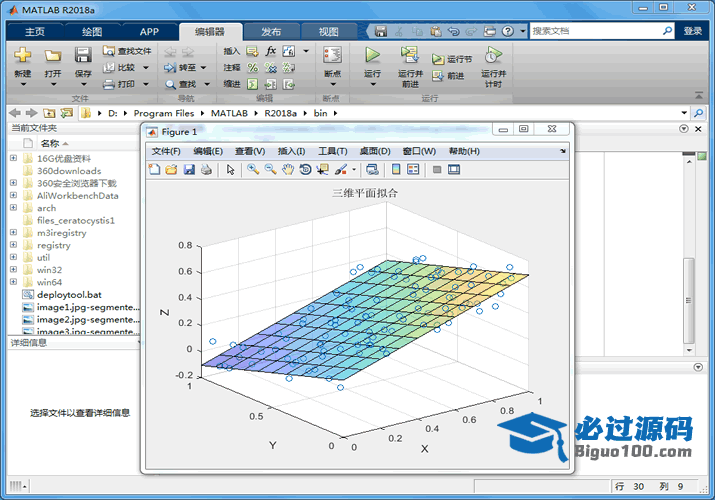The width and height of the screenshot is (715, 500).
Task: Select the Rotate 3D tool
Action: 305,170
